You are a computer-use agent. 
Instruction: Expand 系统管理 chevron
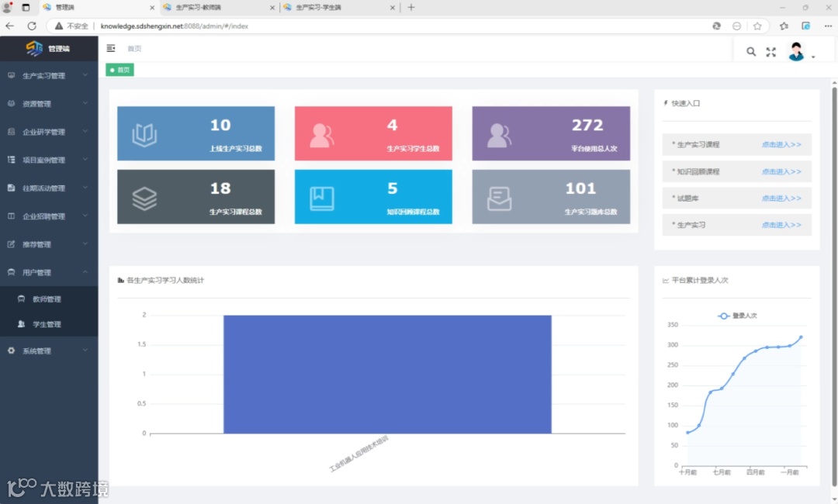pos(85,350)
